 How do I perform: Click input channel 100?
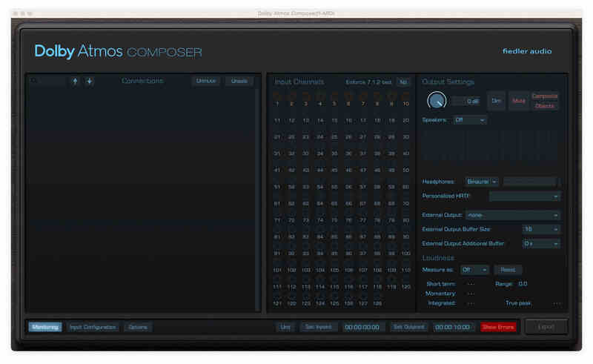pos(405,254)
